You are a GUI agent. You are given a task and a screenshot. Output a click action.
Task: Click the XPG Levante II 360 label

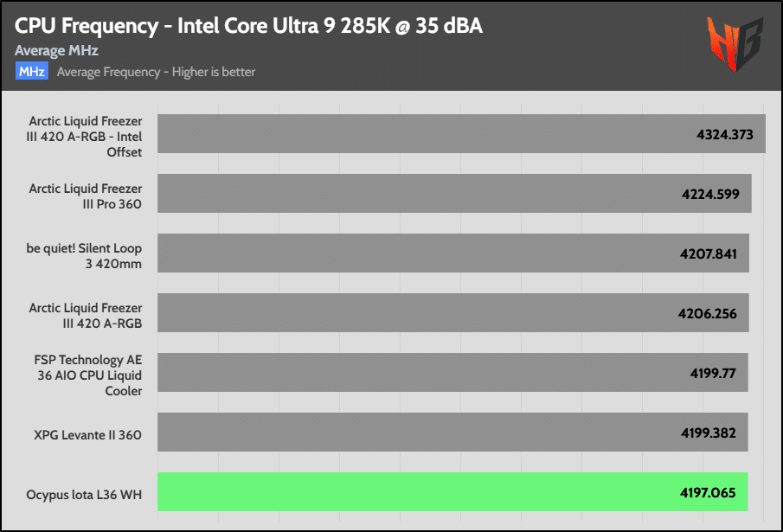(x=87, y=434)
